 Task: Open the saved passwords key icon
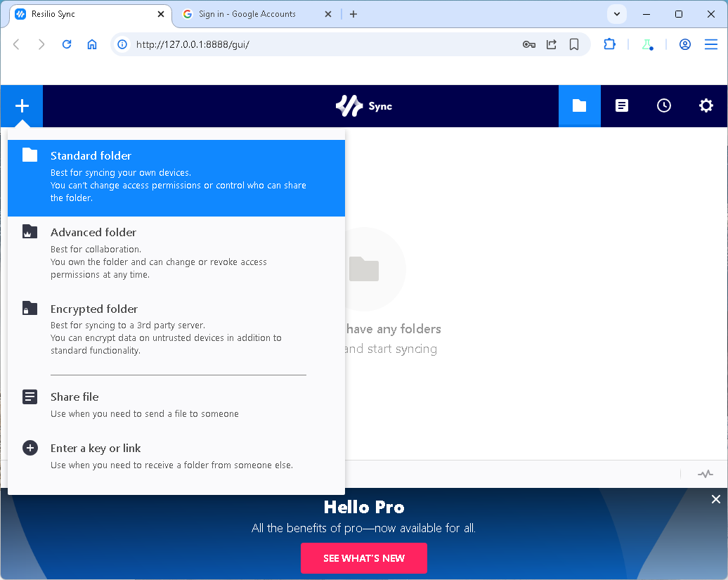(x=529, y=44)
